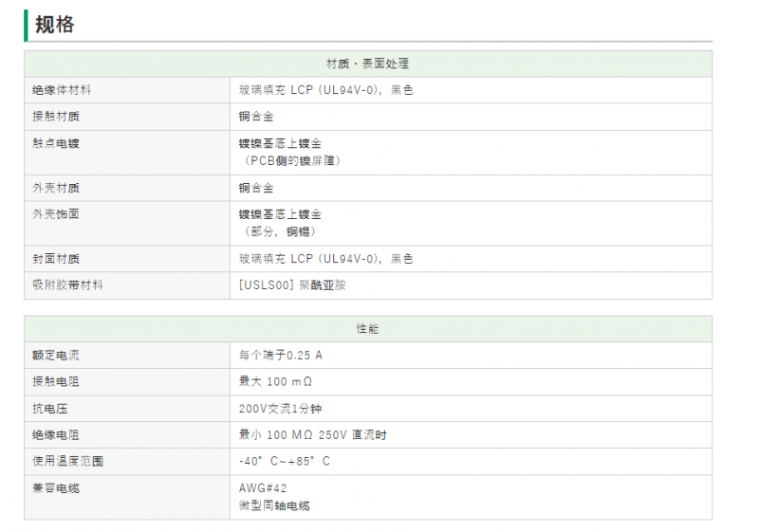
Task: Click the PCB侧的镍屏障 text
Action: pyautogui.click(x=291, y=160)
